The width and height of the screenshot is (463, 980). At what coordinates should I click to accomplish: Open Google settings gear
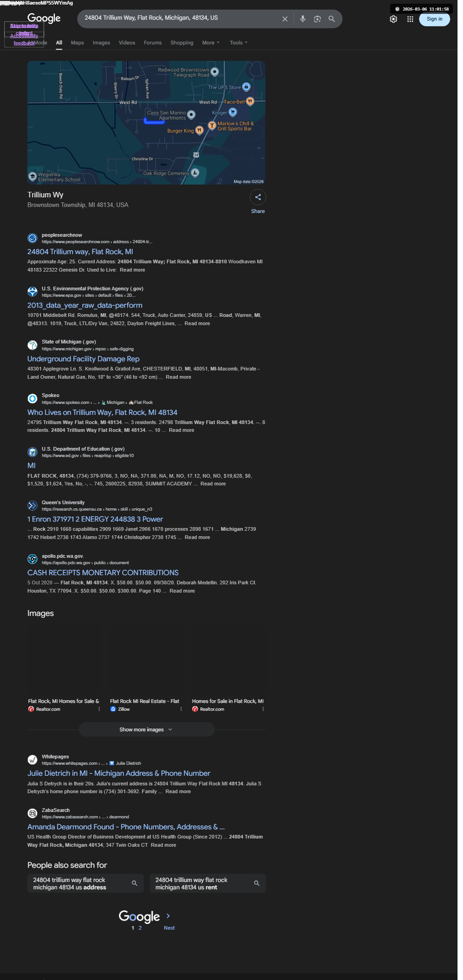coord(393,19)
